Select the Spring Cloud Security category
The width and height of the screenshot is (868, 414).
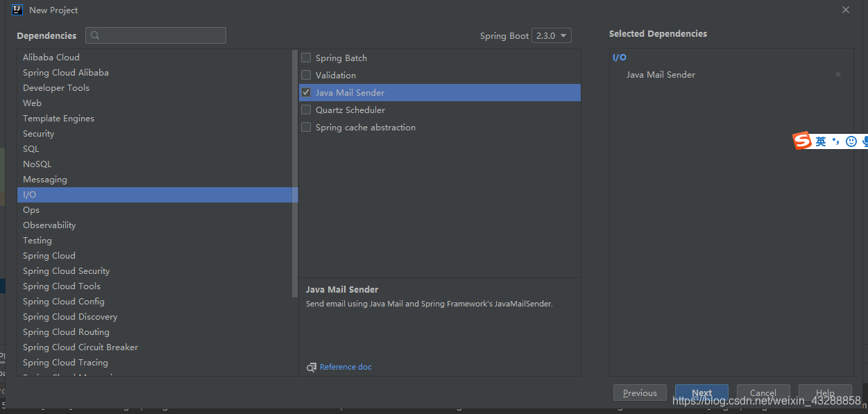click(157, 270)
